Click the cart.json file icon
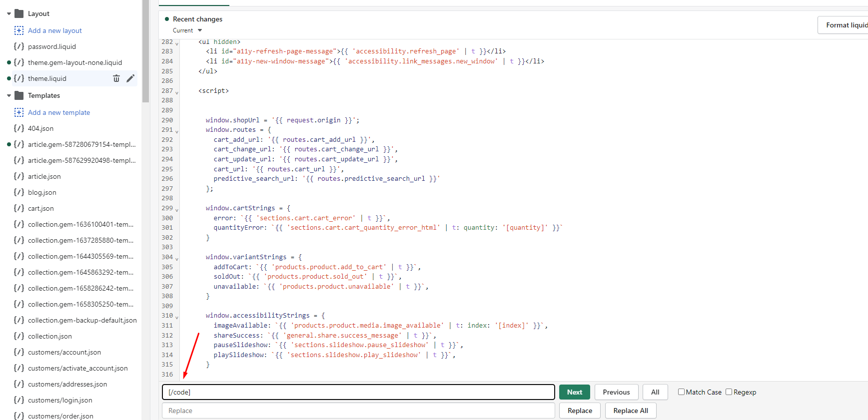This screenshot has width=868, height=420. [19, 208]
